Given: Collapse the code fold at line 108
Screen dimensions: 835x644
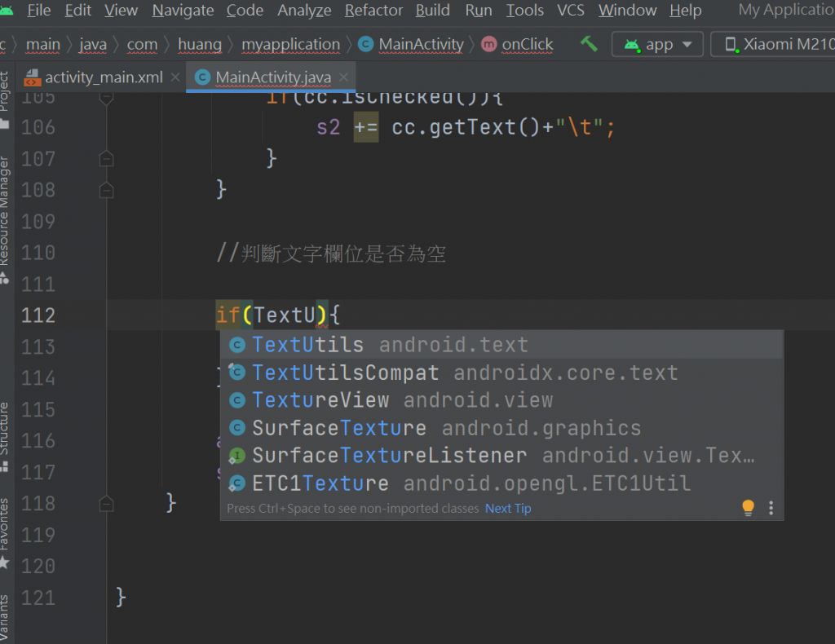Looking at the screenshot, I should (x=107, y=190).
